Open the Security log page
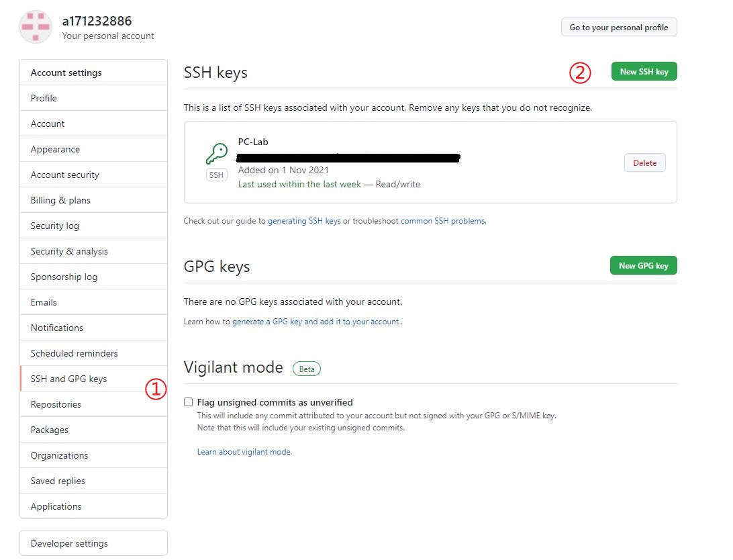 coord(93,226)
